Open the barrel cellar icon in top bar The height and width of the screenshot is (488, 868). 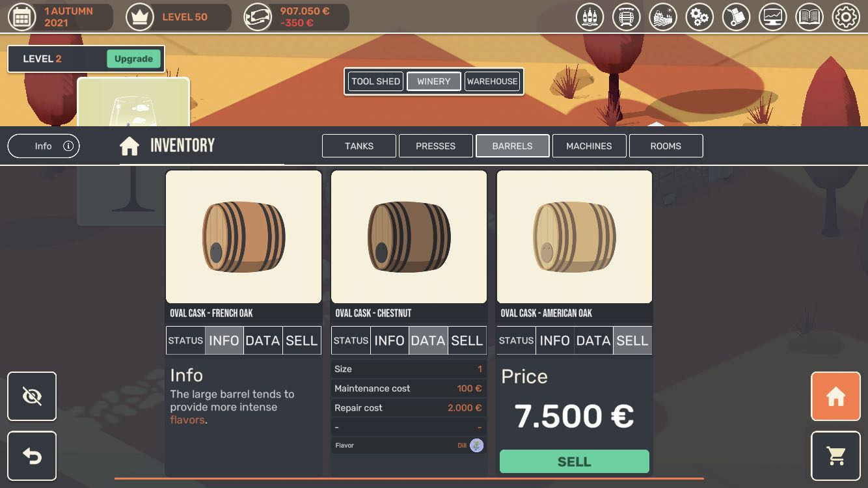pos(627,17)
